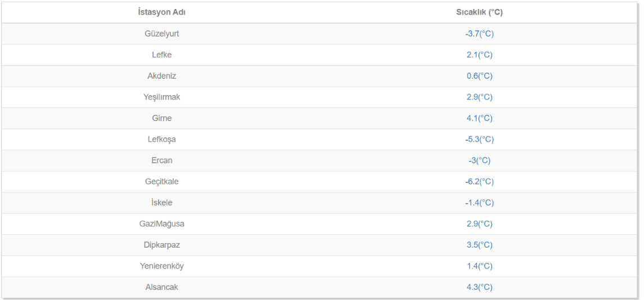This screenshot has width=644, height=300.
Task: Open İskele temperature link -1.4(°C)
Action: click(479, 203)
